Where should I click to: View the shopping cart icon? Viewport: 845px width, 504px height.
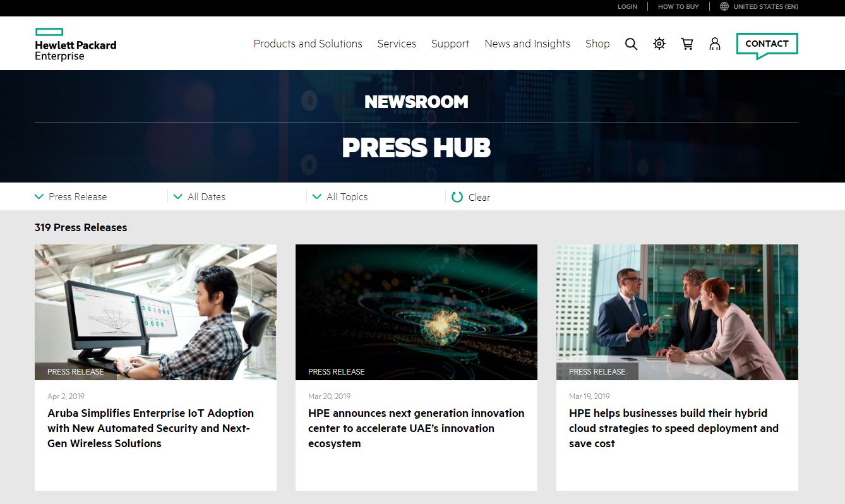[687, 44]
